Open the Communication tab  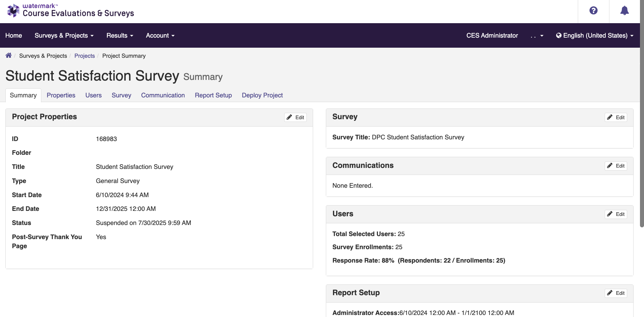163,95
